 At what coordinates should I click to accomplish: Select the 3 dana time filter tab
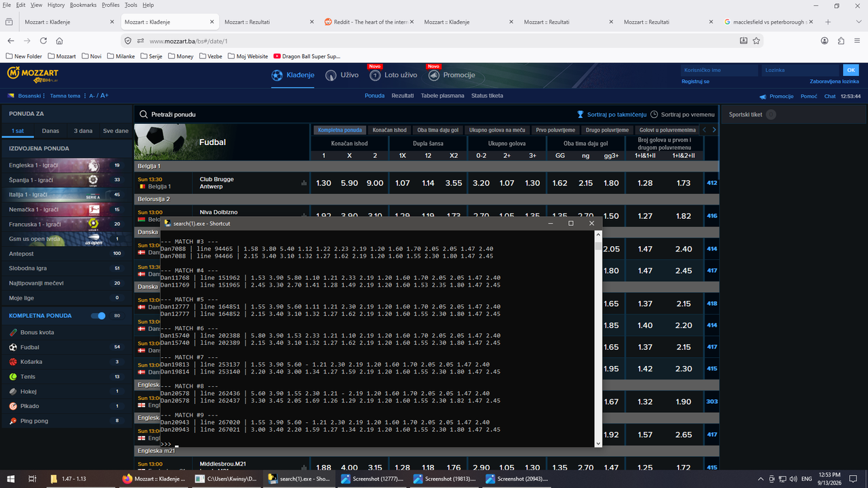(83, 131)
